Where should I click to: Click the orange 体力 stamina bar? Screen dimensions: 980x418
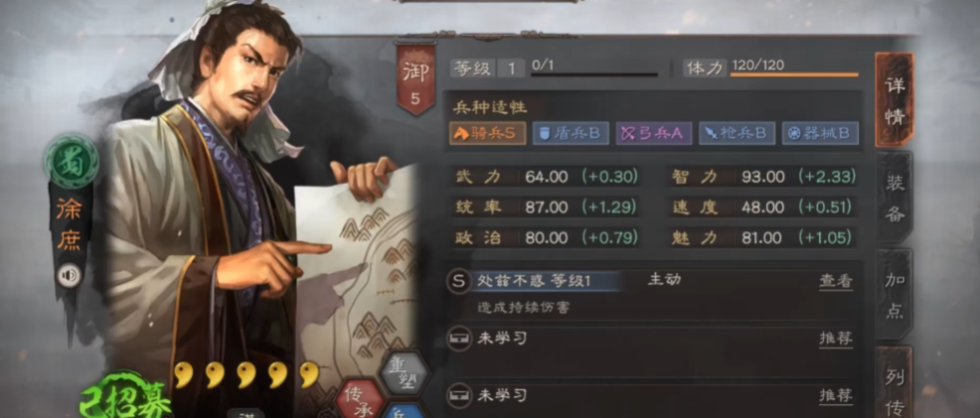click(794, 74)
